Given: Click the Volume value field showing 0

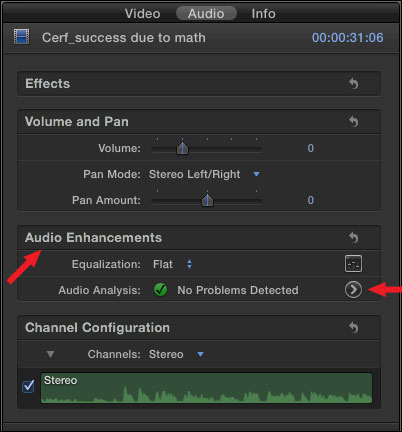Looking at the screenshot, I should (311, 148).
